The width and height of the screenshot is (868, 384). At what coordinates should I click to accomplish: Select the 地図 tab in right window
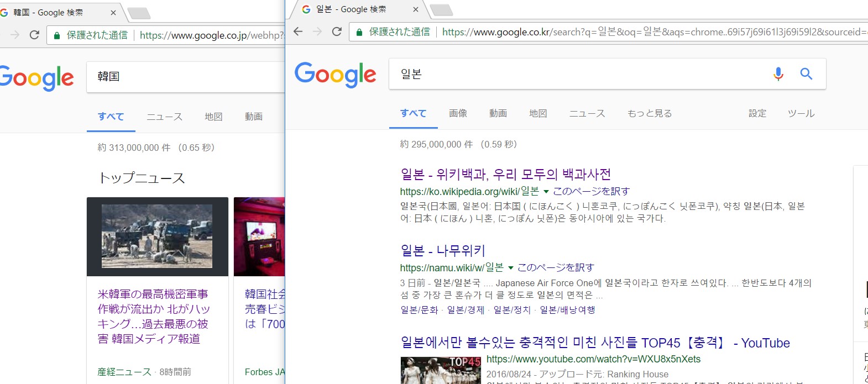[538, 113]
